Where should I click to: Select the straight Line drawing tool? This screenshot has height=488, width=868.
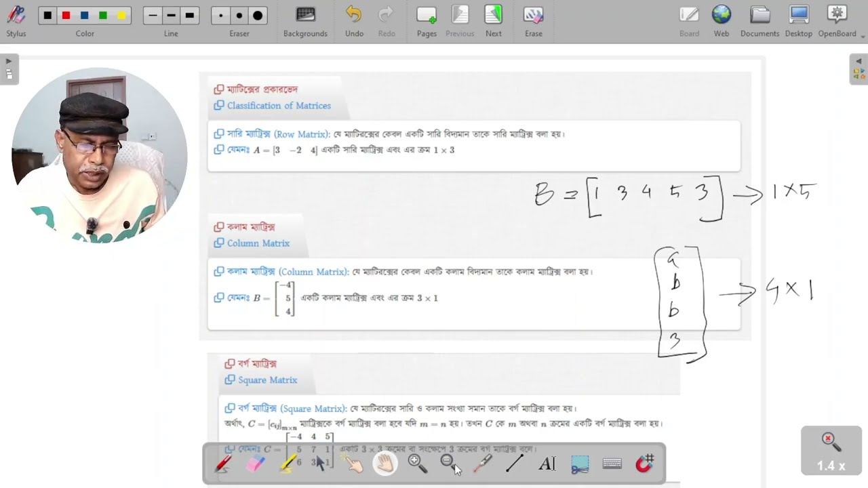click(514, 464)
